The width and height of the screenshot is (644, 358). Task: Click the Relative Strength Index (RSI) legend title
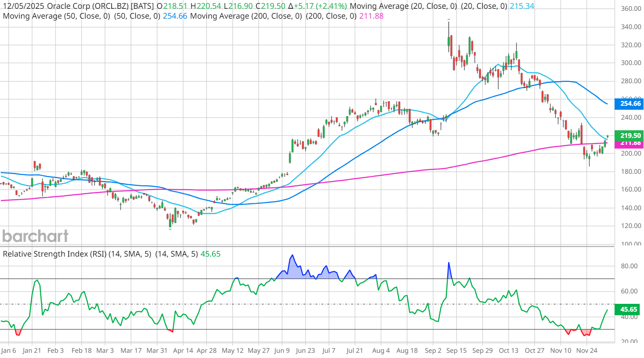pyautogui.click(x=55, y=254)
